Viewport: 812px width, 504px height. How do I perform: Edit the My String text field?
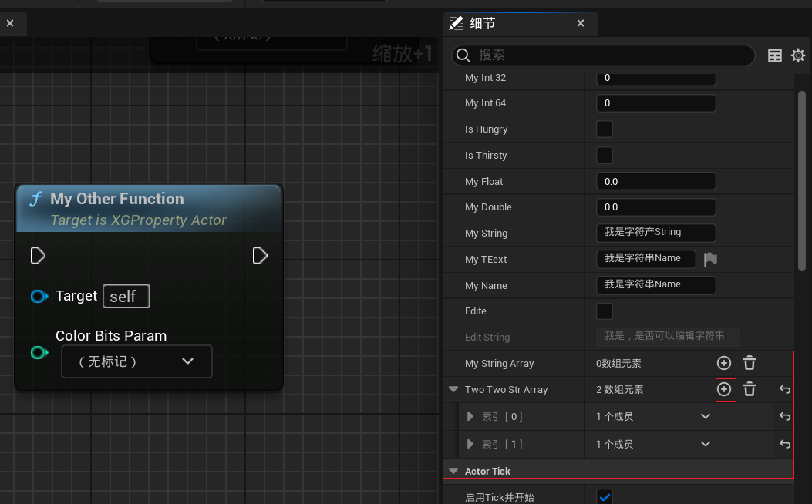(656, 232)
